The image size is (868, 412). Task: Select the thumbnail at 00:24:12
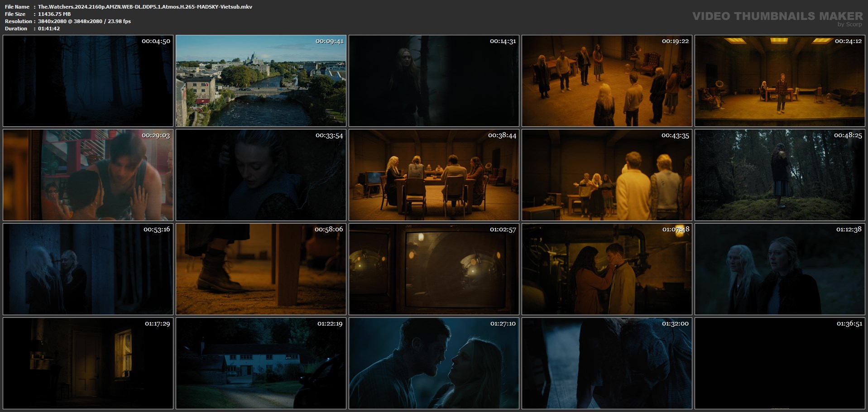click(780, 81)
